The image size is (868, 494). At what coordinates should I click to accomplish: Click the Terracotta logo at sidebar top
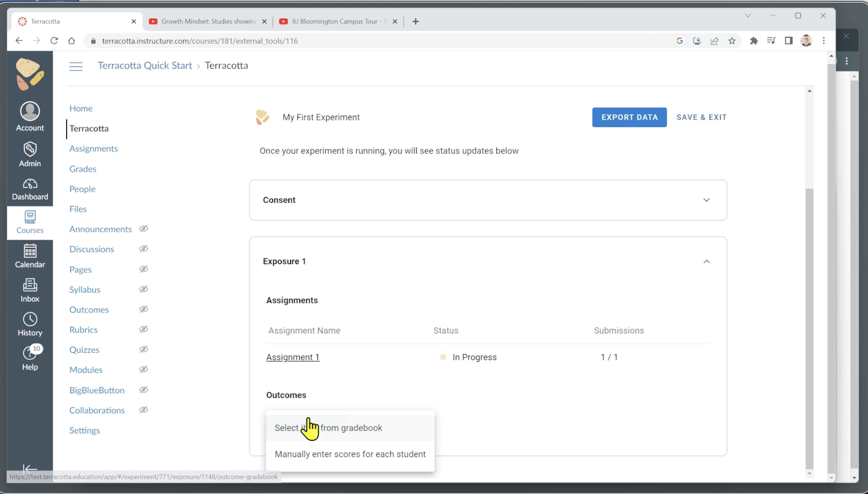click(x=29, y=74)
